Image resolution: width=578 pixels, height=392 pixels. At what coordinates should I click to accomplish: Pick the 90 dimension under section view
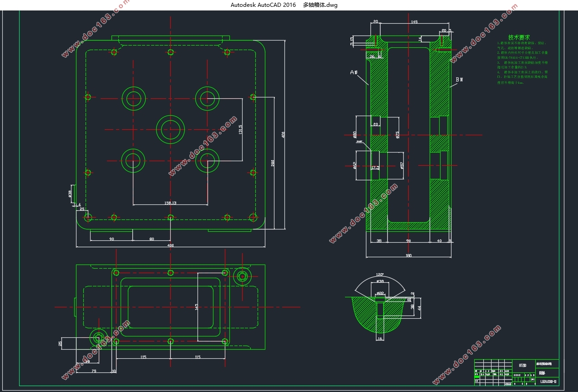[408, 241]
